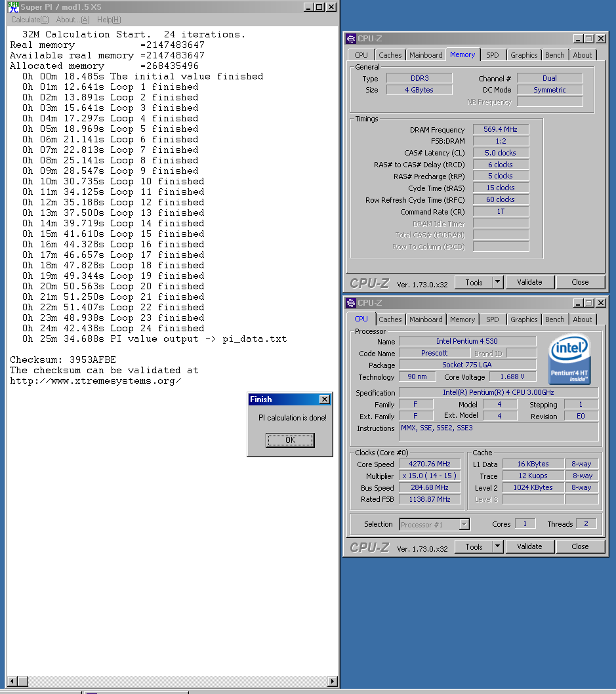Open Graphics tab in lower CPU-Z window
The width and height of the screenshot is (616, 694).
524,319
